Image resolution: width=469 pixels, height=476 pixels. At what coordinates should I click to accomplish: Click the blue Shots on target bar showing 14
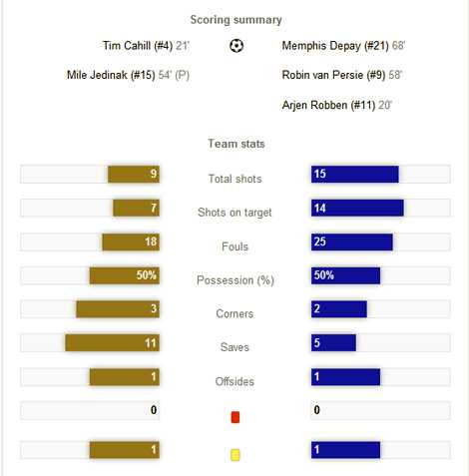coord(357,208)
